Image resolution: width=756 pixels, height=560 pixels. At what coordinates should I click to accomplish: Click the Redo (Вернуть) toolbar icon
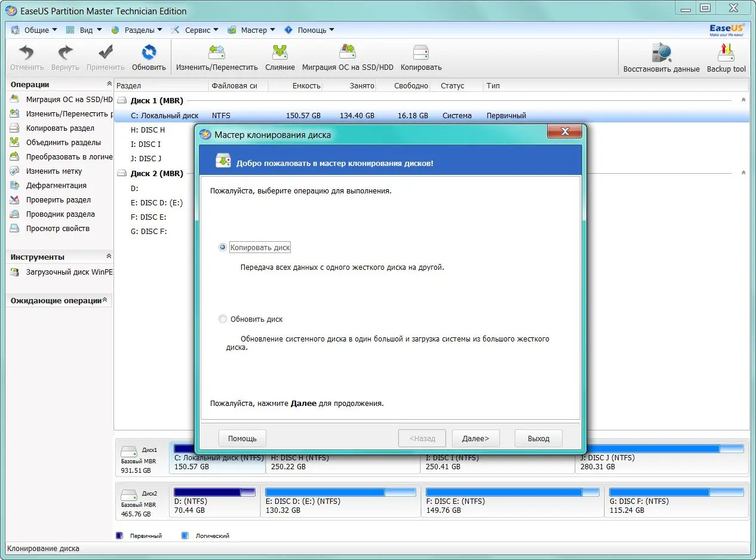65,53
